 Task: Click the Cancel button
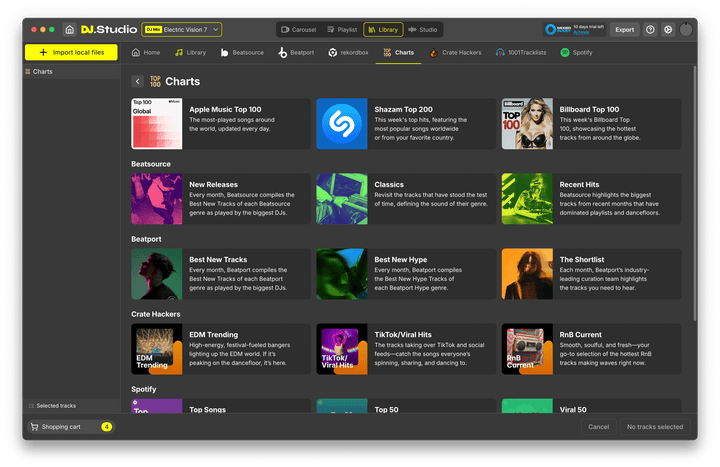598,427
